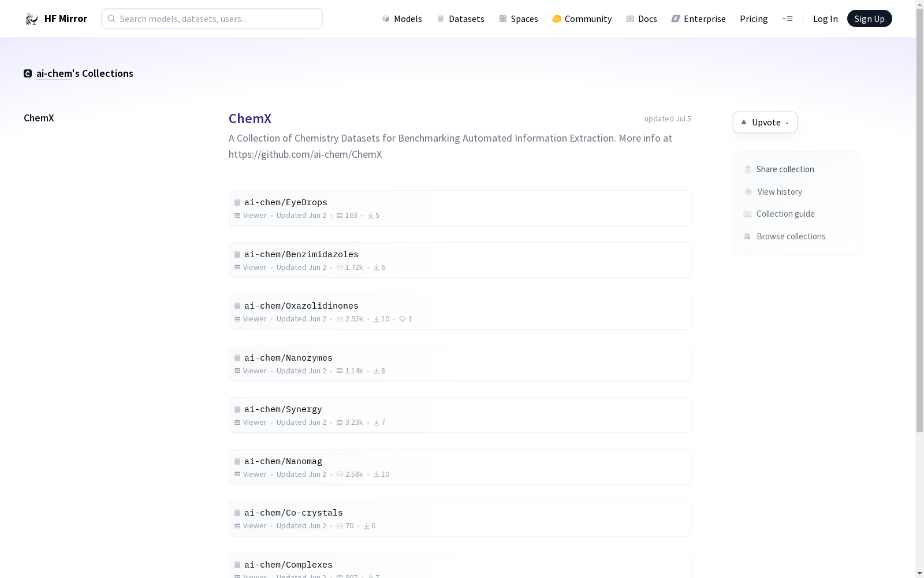Click the "updated Jul 5" text
Image resolution: width=924 pixels, height=578 pixels.
668,118
